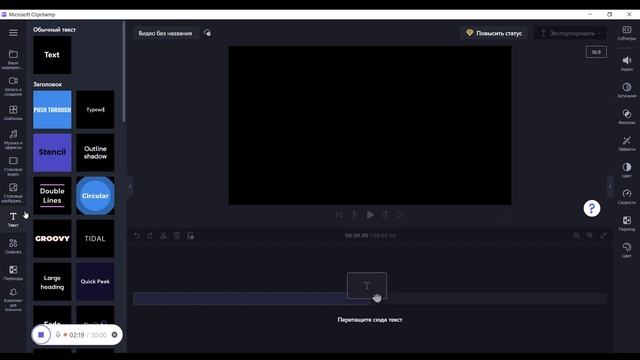Select the plain Text style thumbnail

point(52,55)
